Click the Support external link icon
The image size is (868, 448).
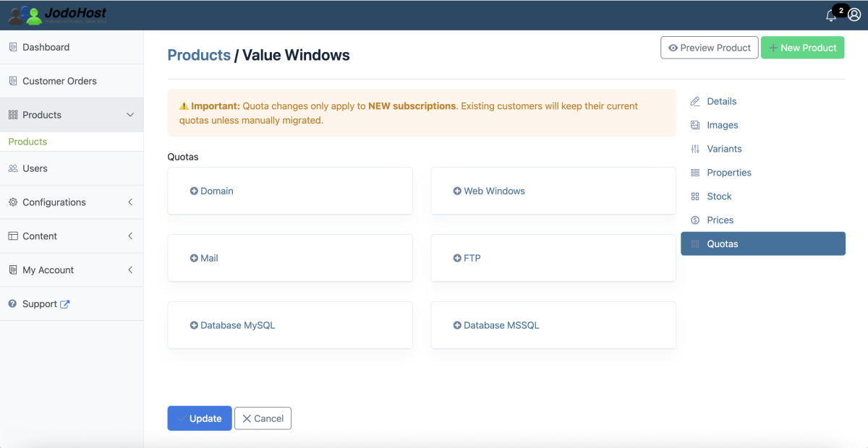[x=65, y=304]
